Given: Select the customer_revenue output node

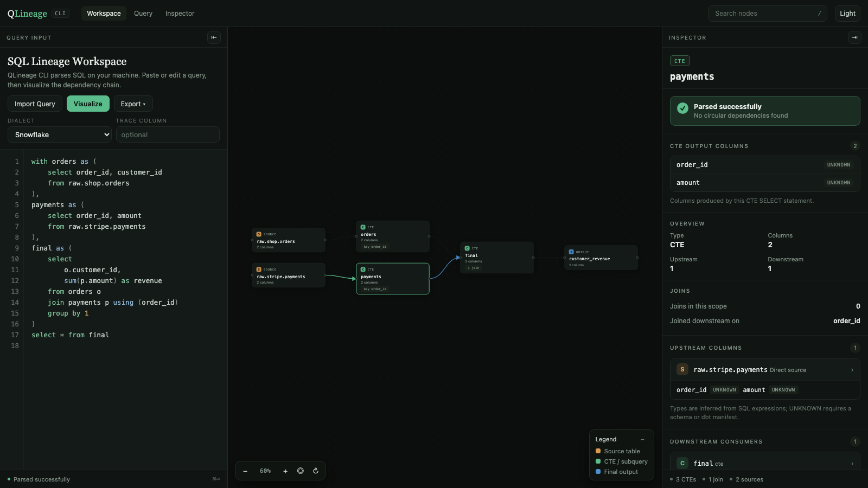Looking at the screenshot, I should pos(601,258).
